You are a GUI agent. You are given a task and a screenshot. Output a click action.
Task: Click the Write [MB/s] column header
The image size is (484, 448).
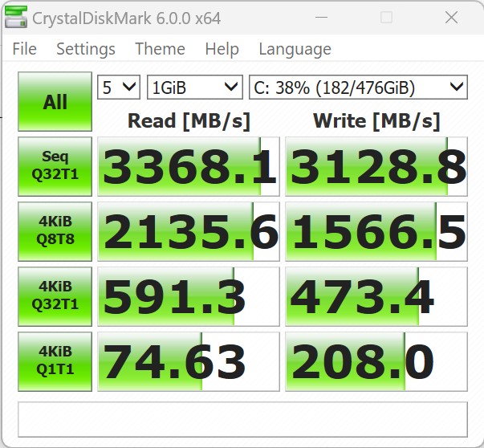(376, 120)
